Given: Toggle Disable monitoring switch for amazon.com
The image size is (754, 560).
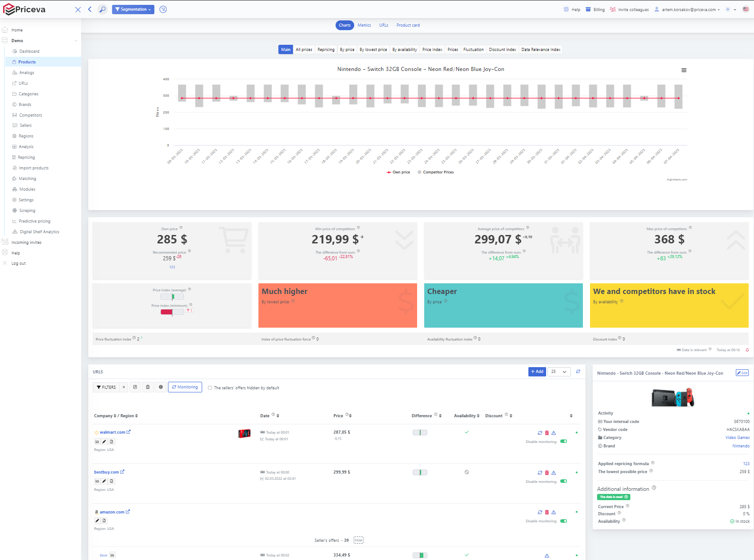Looking at the screenshot, I should [563, 521].
